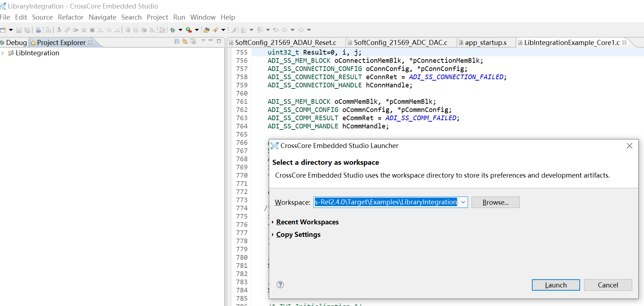This screenshot has width=644, height=306.
Task: Switch to SoftConfig_21569_ADAU_Reset.c tab
Action: click(286, 42)
